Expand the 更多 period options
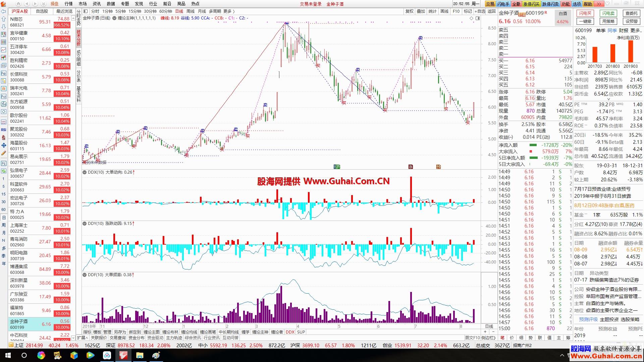The width and height of the screenshot is (644, 362). [x=229, y=11]
